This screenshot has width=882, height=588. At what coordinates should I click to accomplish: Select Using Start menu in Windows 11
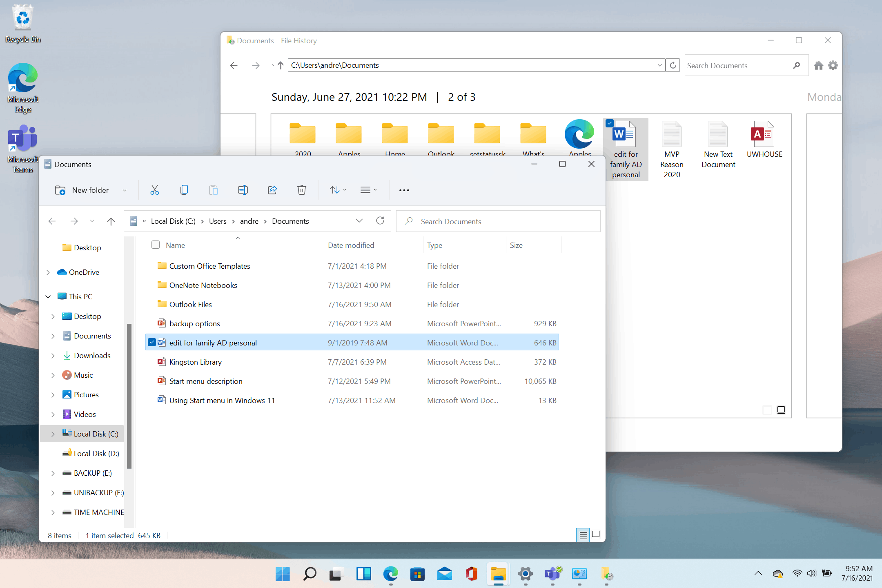[222, 400]
